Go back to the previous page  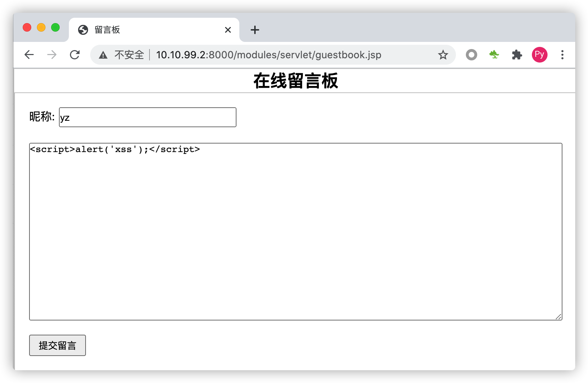coord(29,55)
